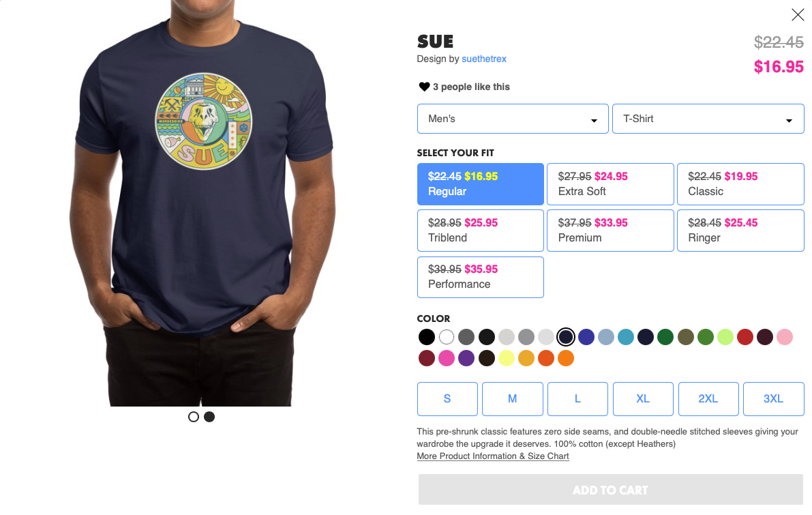Click the Add to Cart button
812x515 pixels.
click(x=610, y=490)
